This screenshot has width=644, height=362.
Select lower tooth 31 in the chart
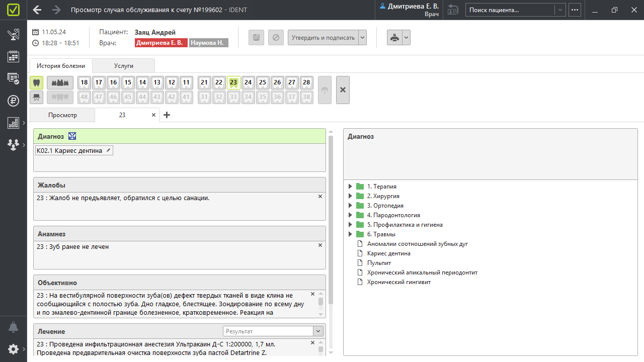click(204, 97)
